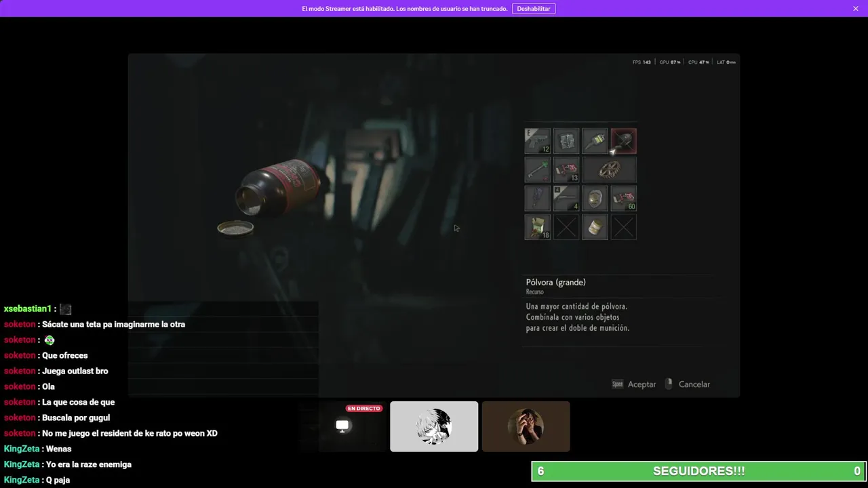868x488 pixels.
Task: Click the green emote in soketon's message
Action: (x=49, y=340)
